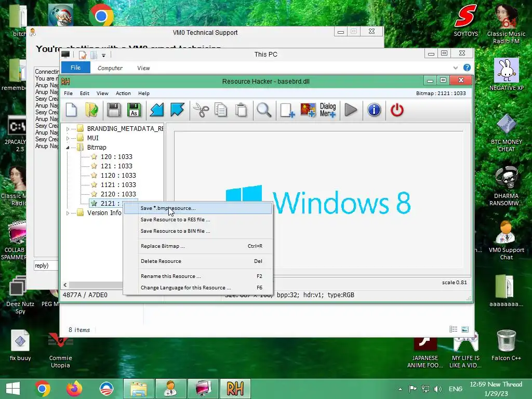Open the View menu in Resource Hacker
The height and width of the screenshot is (399, 532).
click(102, 94)
